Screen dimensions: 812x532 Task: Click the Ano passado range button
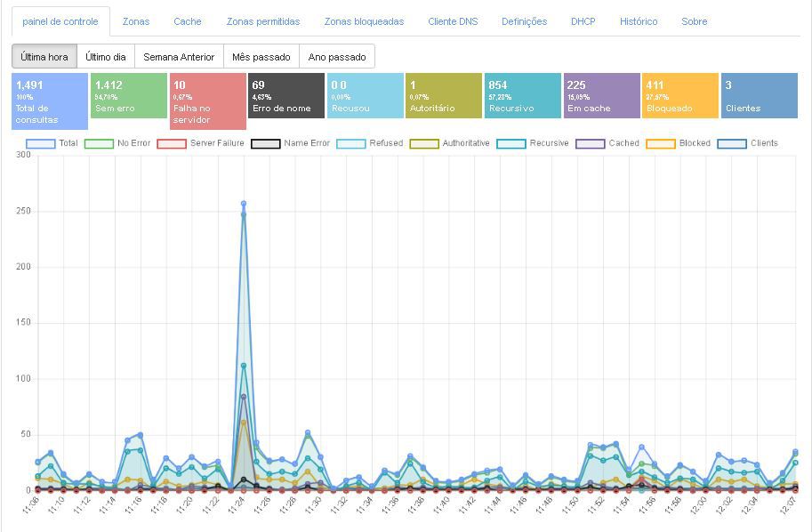tap(337, 57)
